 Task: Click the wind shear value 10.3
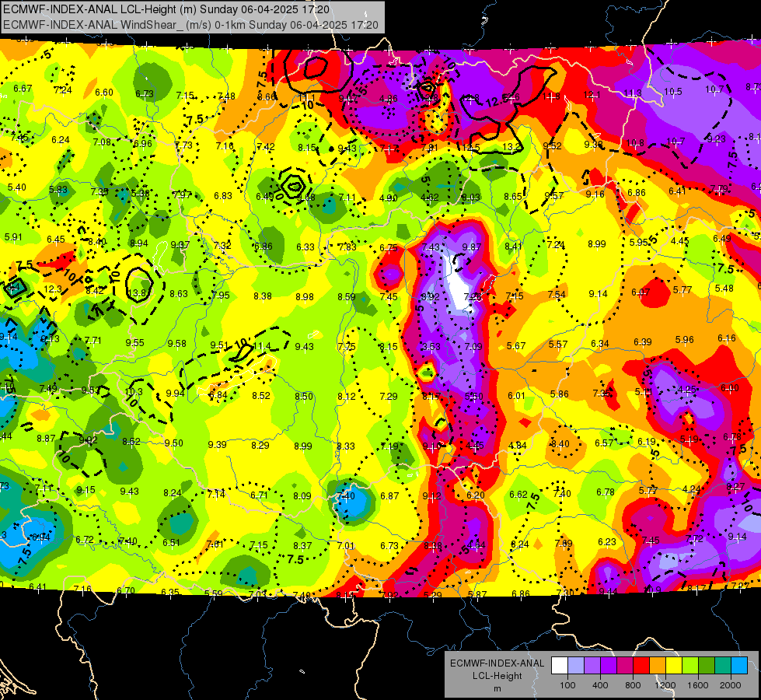pyautogui.click(x=134, y=391)
